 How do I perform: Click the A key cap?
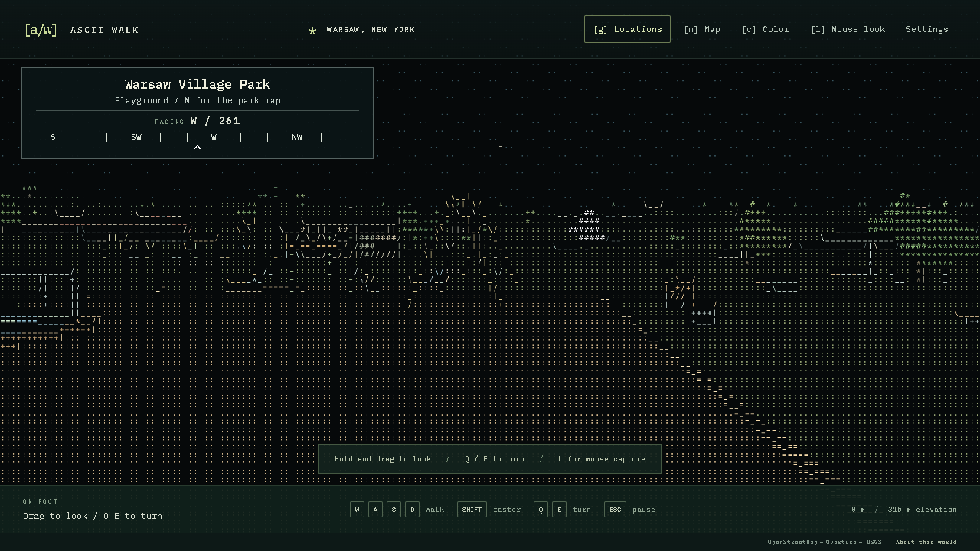(x=375, y=510)
